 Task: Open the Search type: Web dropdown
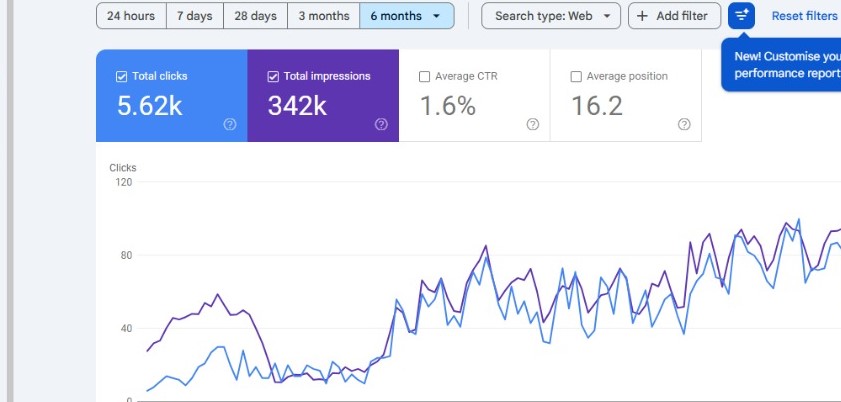coord(551,16)
